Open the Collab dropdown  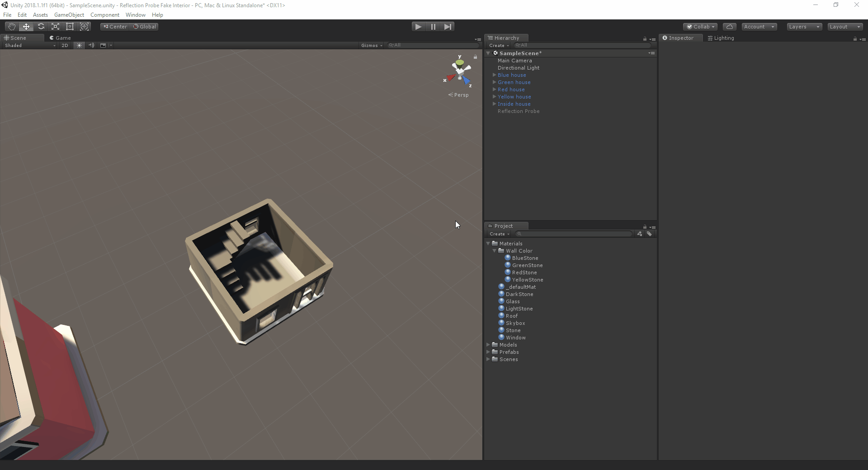click(700, 27)
